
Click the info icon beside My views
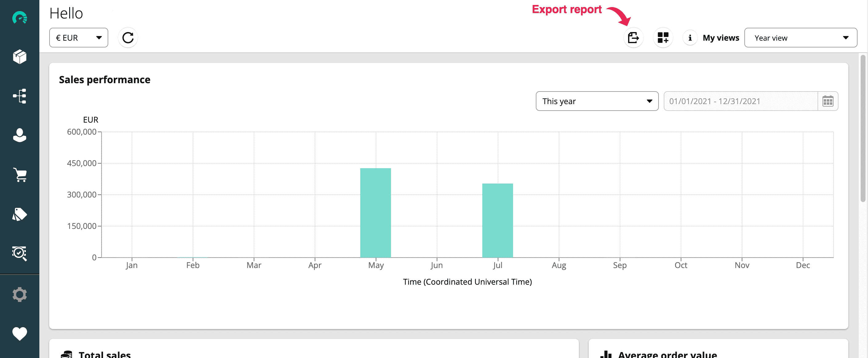[690, 38]
